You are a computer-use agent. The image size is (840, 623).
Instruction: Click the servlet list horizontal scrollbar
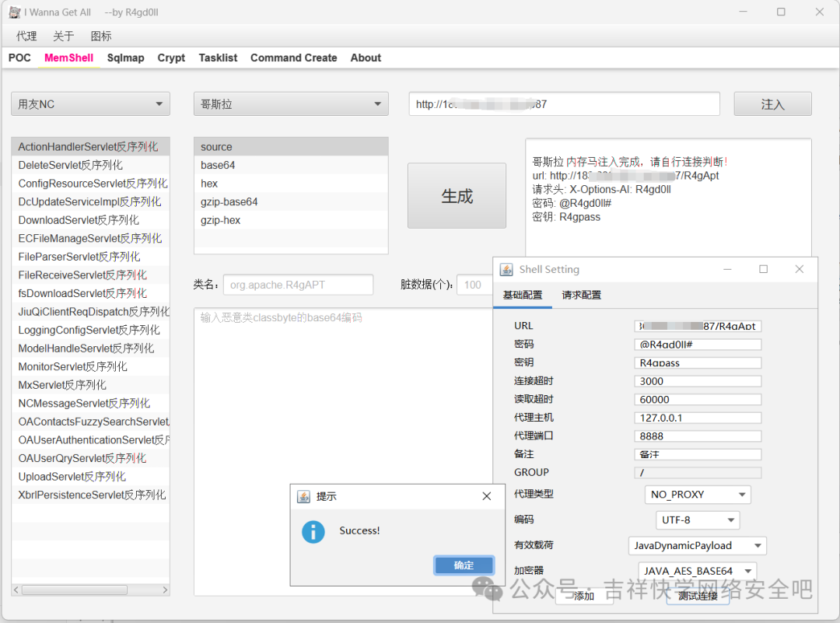75,590
